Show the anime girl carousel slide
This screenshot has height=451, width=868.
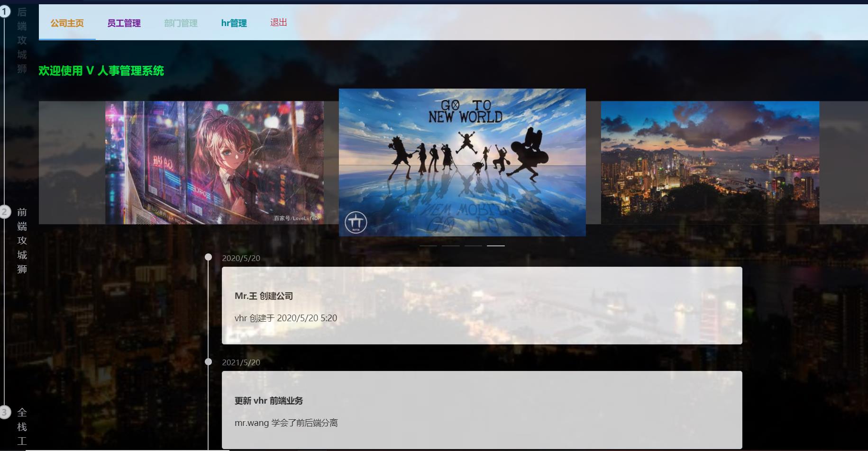tap(214, 162)
